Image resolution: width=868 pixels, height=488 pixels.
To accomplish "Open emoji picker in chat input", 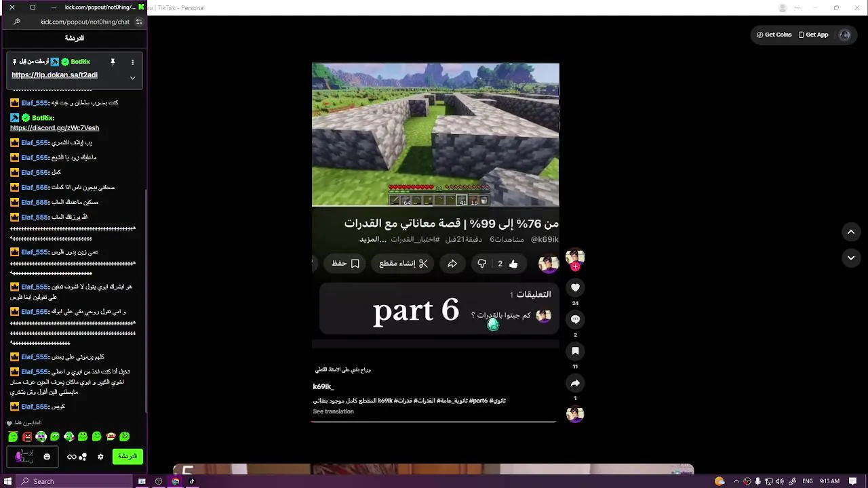I will pos(47,457).
